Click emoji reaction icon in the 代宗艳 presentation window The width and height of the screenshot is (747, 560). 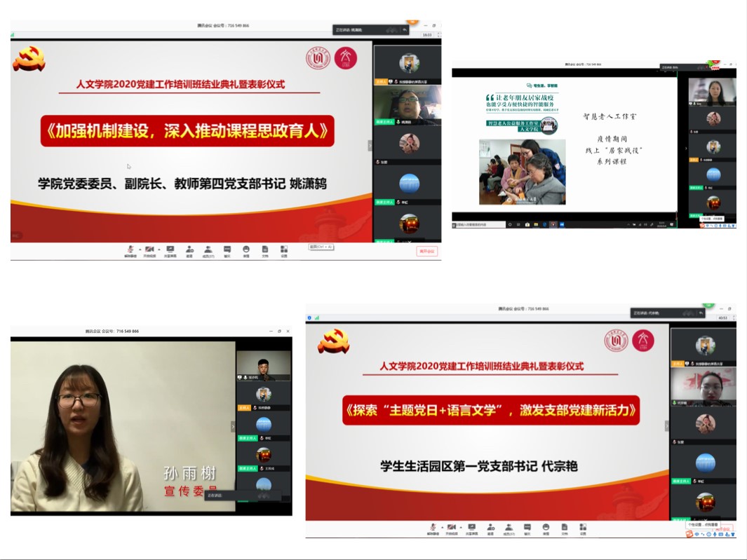coord(545,528)
